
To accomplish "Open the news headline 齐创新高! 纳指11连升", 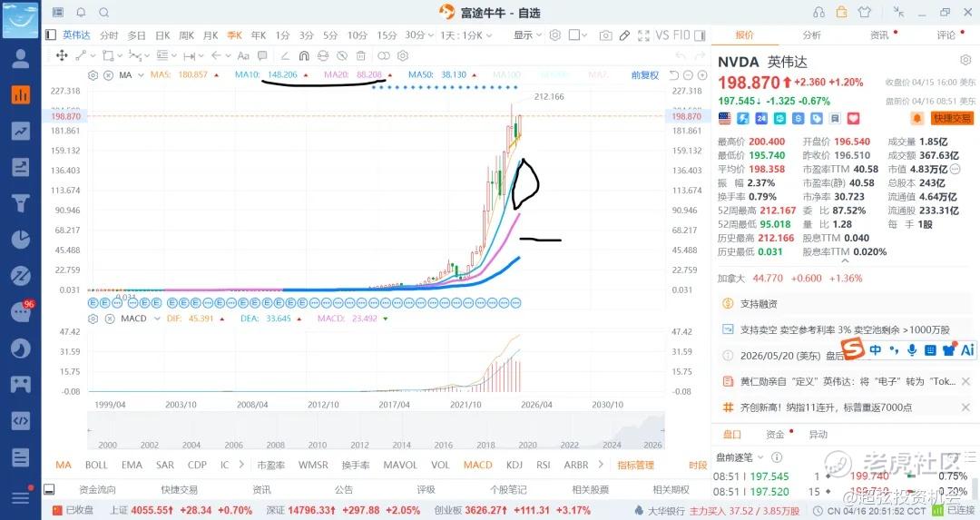I will (826, 407).
